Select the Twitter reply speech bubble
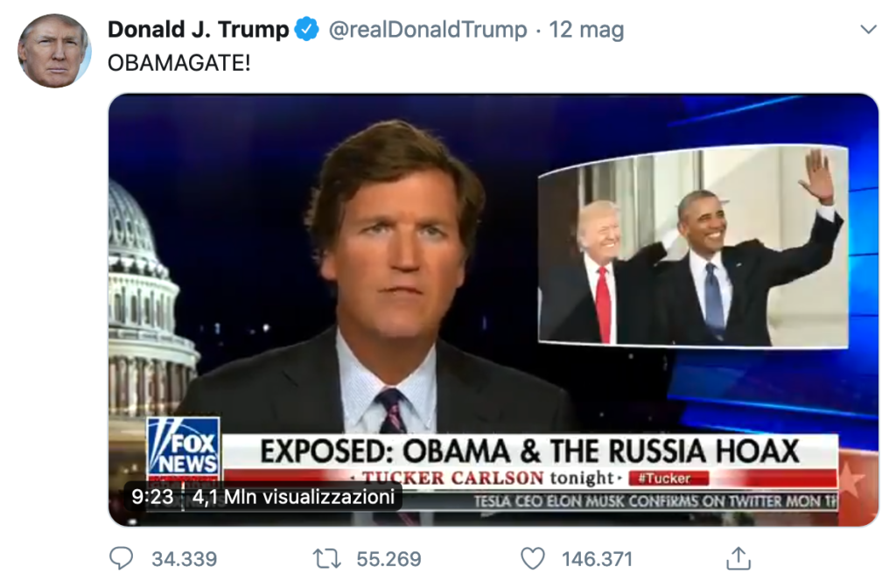 pos(123,558)
